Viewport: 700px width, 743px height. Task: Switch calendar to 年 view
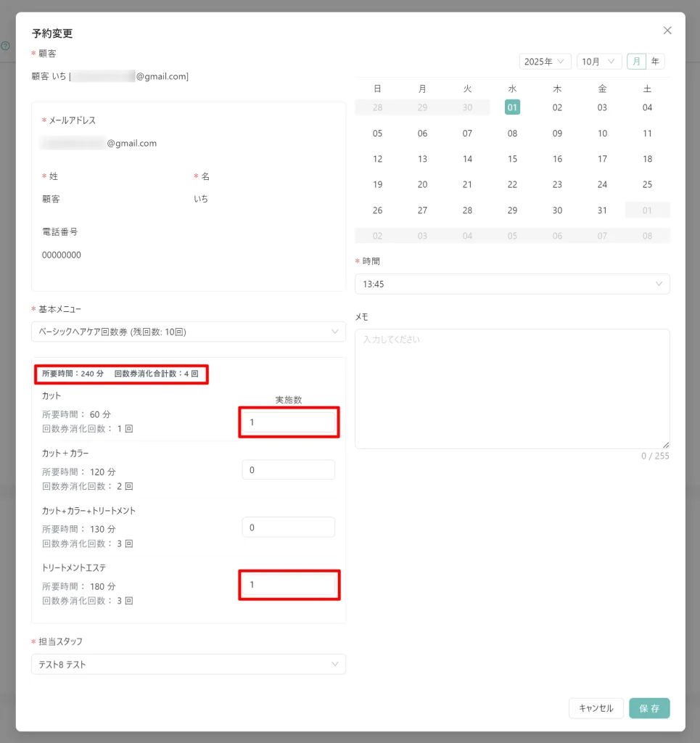coord(655,62)
